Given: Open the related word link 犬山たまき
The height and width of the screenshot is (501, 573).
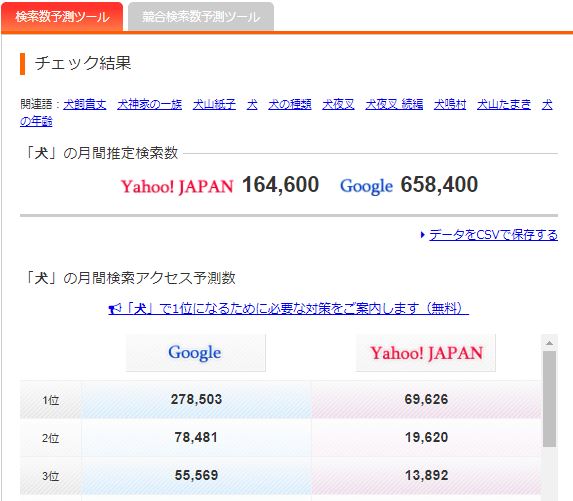Looking at the screenshot, I should tap(504, 105).
